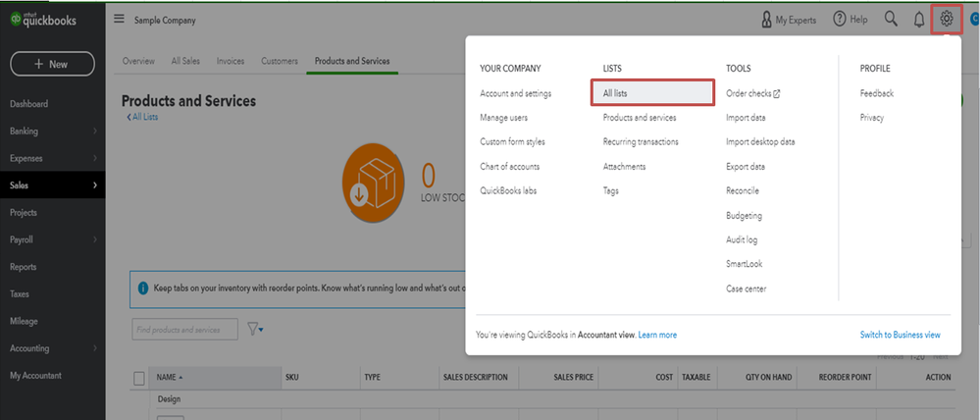Expand the Banking sidebar submenu
Viewport: 980px width, 420px height.
tap(95, 131)
